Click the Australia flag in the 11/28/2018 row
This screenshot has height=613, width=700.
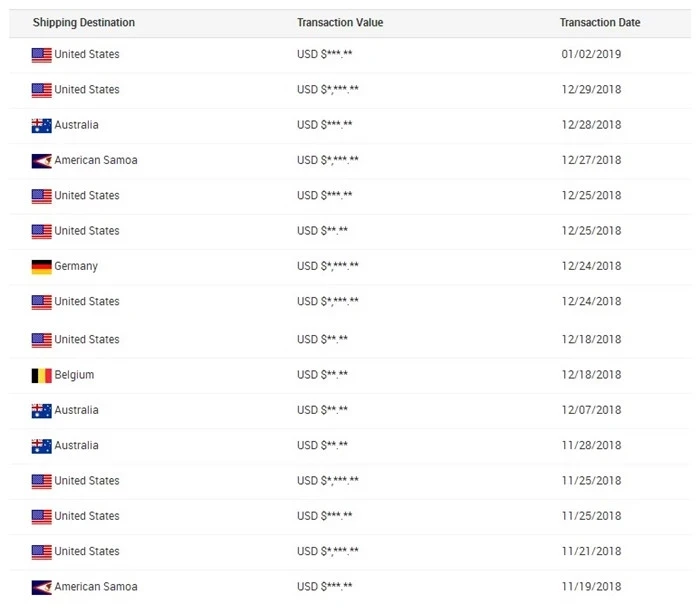(41, 446)
